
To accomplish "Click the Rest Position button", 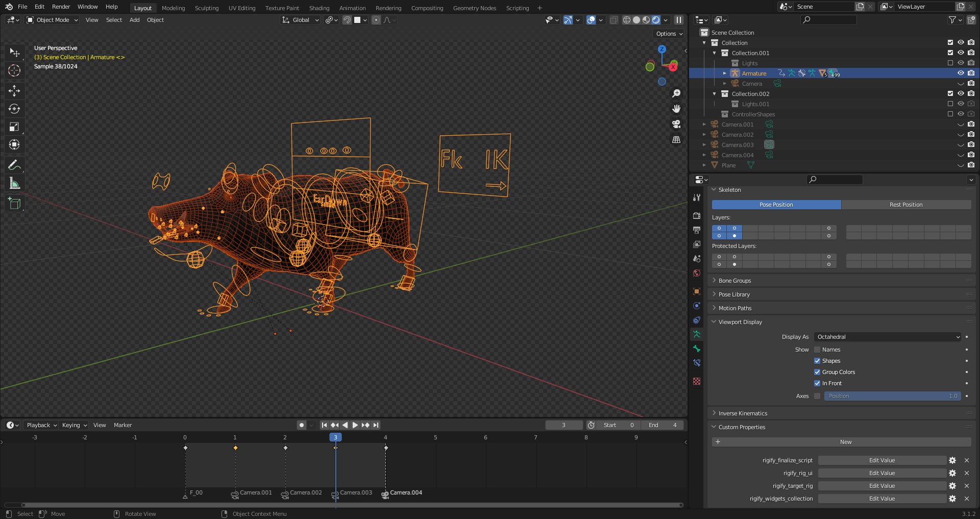I will 906,205.
